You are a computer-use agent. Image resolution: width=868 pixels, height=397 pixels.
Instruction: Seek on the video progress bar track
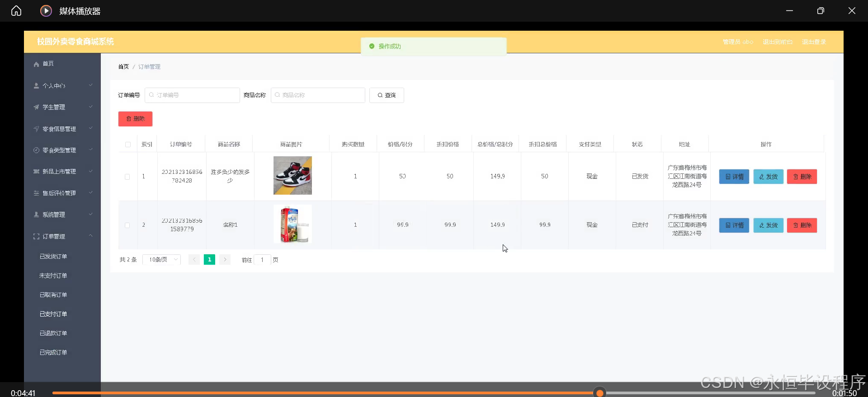434,393
